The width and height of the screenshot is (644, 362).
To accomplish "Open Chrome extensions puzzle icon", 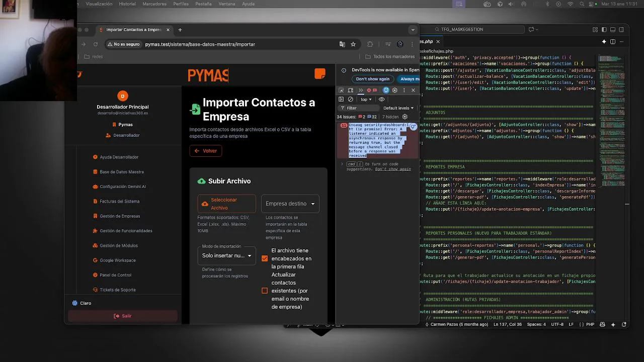I will pos(370,44).
